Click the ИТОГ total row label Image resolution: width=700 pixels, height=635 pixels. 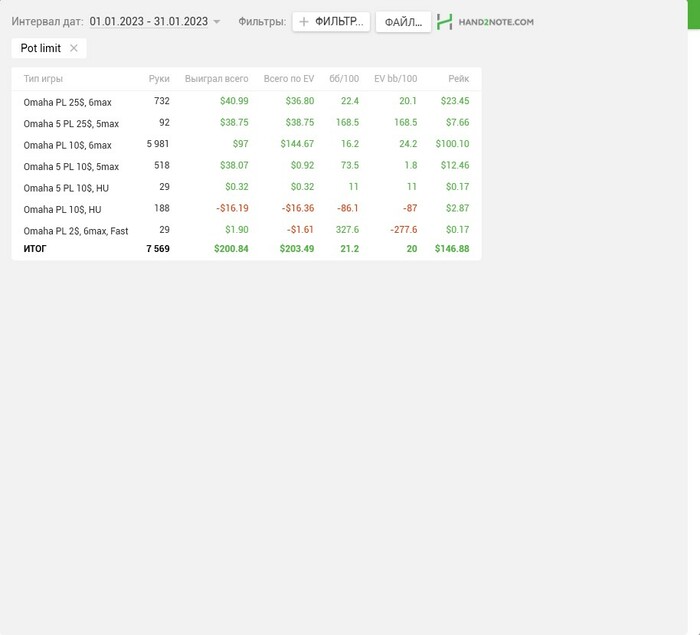click(35, 249)
